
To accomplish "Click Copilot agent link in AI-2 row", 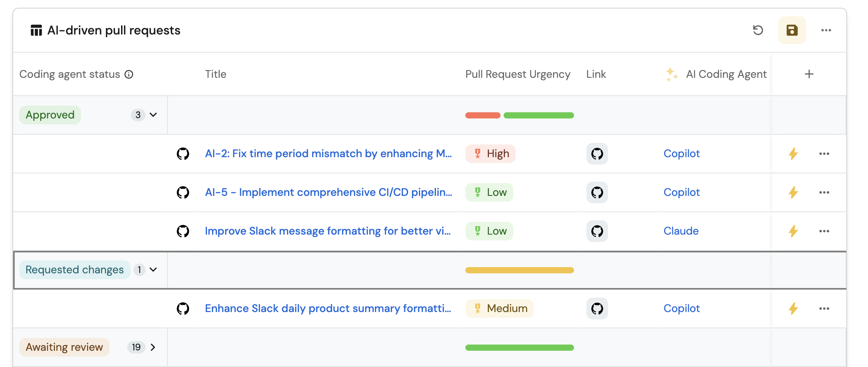I will (x=682, y=154).
